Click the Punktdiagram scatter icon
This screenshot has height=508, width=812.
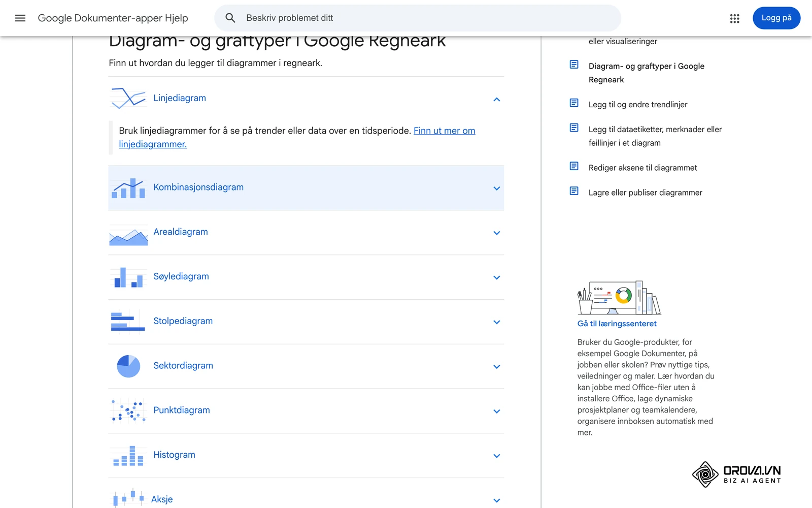128,411
